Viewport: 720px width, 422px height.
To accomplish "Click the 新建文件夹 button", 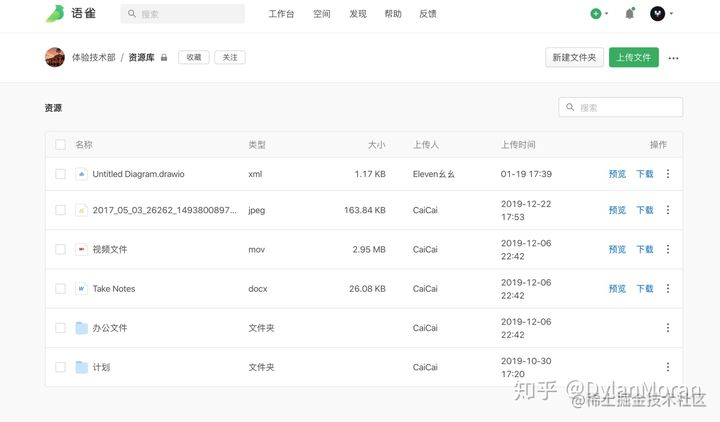I will pos(574,57).
